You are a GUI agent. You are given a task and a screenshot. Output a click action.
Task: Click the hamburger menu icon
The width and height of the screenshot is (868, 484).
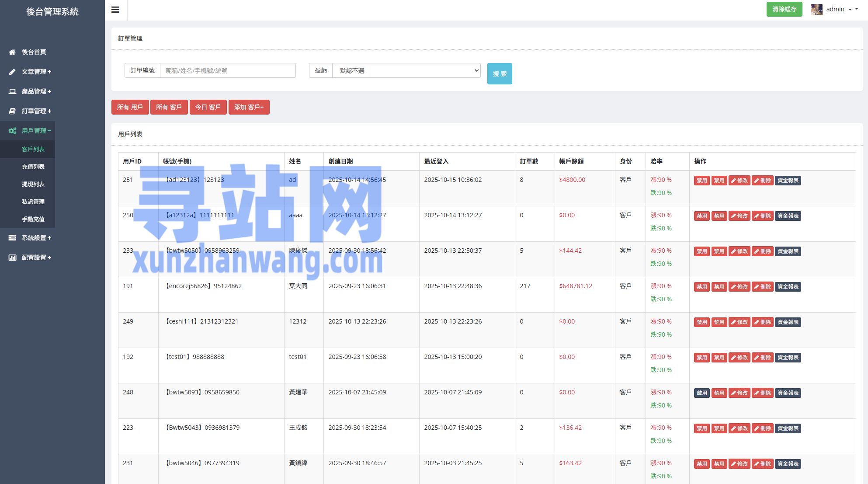(x=115, y=10)
